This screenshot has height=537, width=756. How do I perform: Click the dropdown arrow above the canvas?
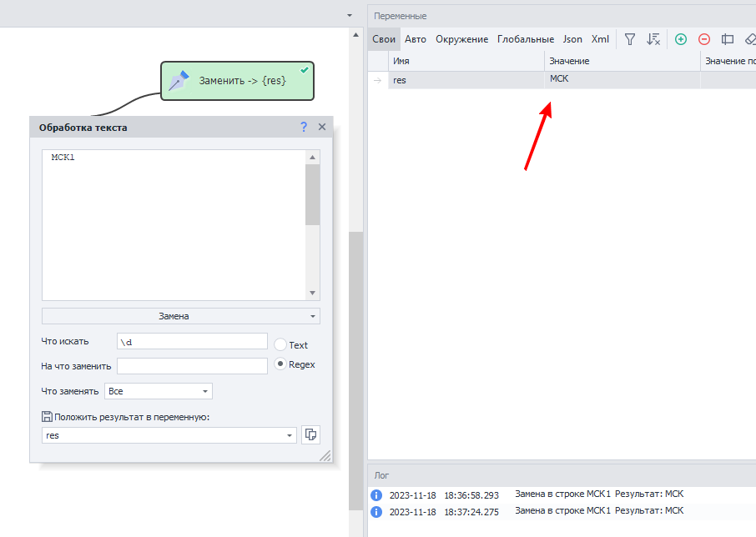pyautogui.click(x=350, y=15)
